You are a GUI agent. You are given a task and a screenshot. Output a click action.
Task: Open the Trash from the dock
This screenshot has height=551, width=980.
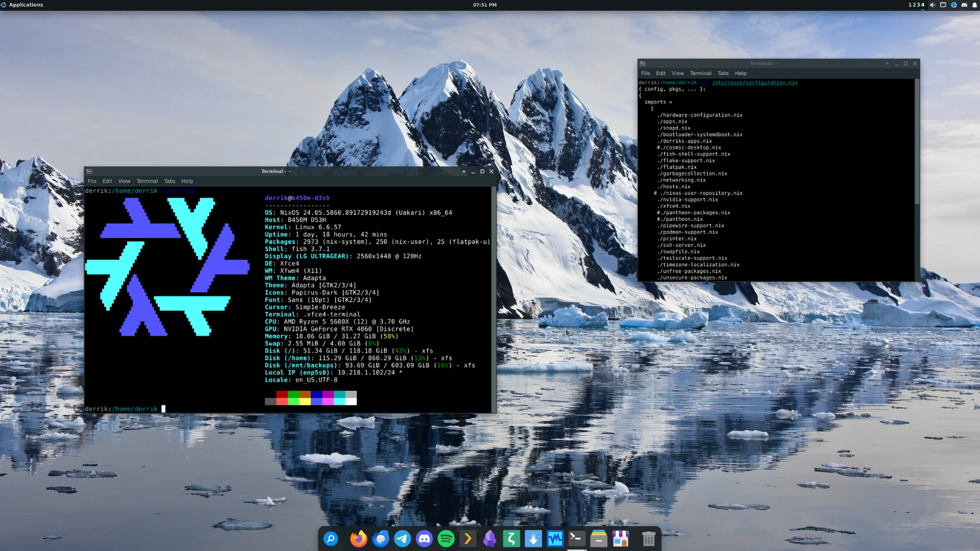(x=648, y=539)
